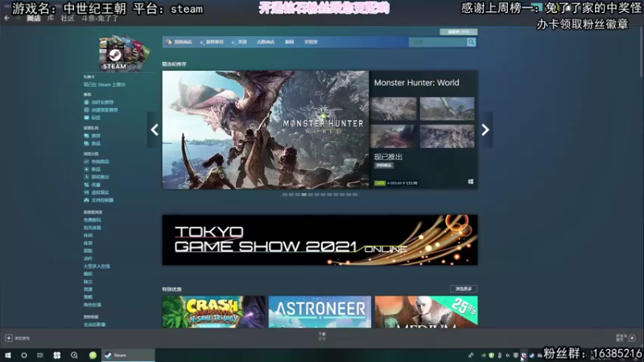Click the plus icon beside 新品 in 浏览分类
Image resolution: width=644 pixels, height=362 pixels.
coord(86,169)
